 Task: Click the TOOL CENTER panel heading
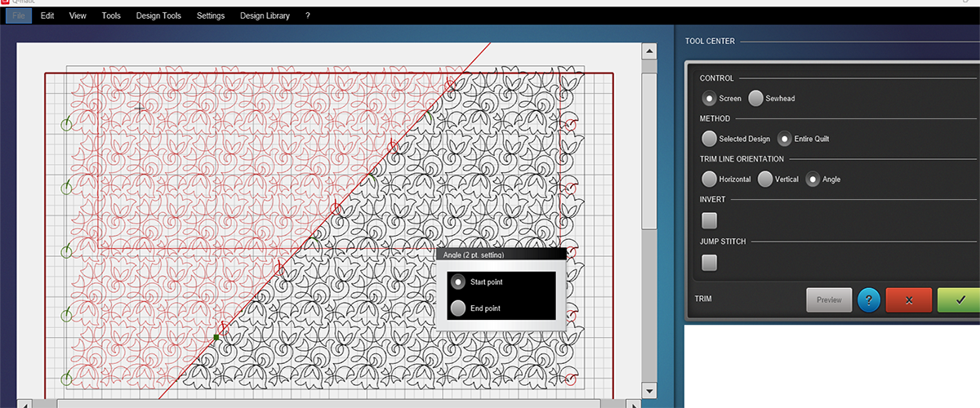pyautogui.click(x=710, y=41)
